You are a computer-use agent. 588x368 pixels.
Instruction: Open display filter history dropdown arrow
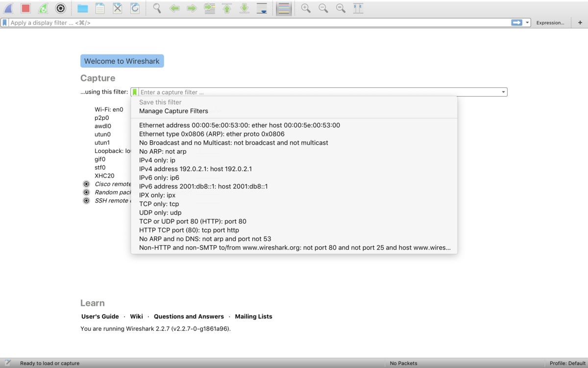pos(527,23)
